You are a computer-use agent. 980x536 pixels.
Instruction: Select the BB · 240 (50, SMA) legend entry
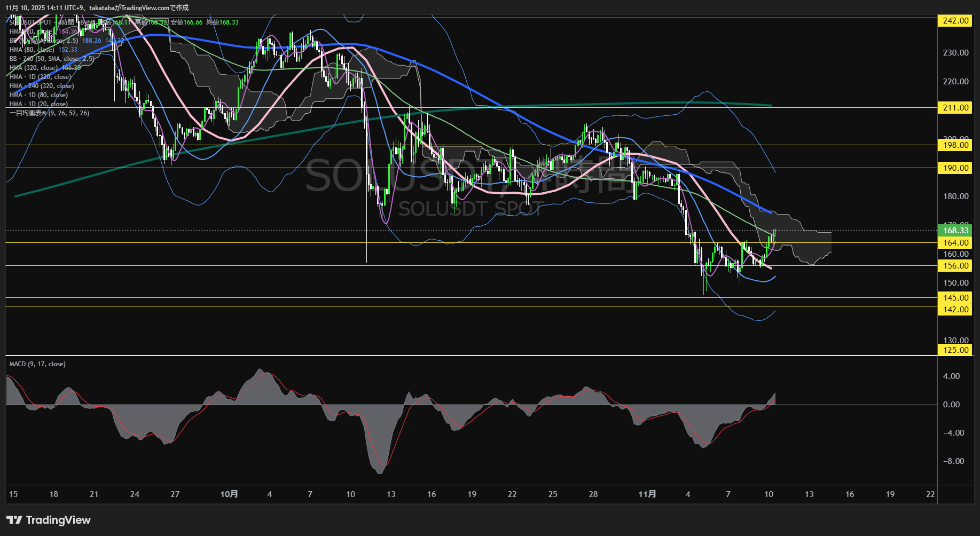(x=51, y=59)
